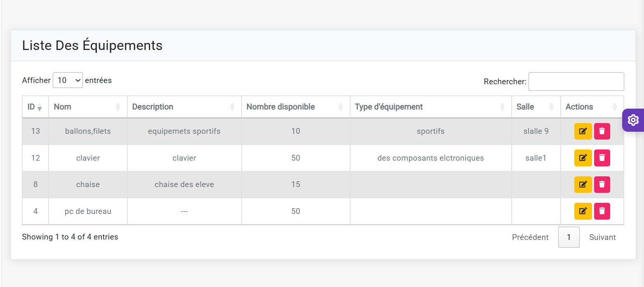Screen dimensions: 644x287
Task: Focus the Rechercher search field
Action: point(576,82)
